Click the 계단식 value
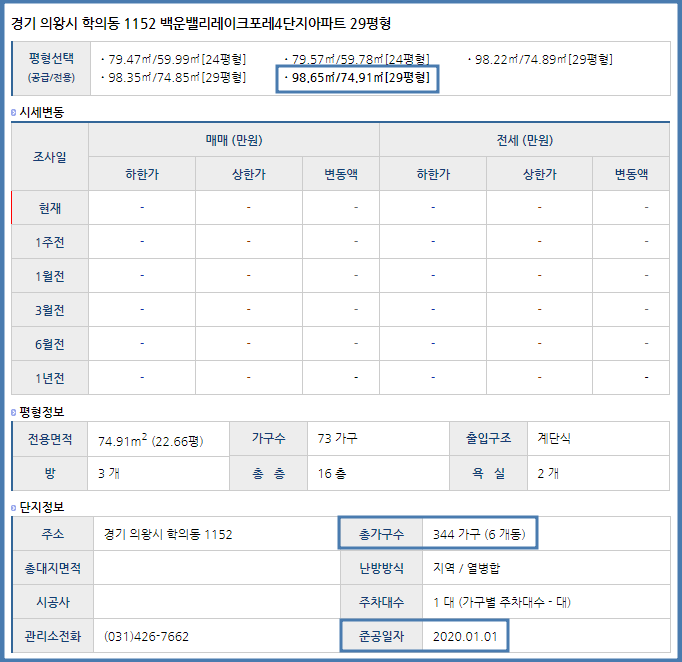Image resolution: width=682 pixels, height=662 pixels. coord(554,438)
